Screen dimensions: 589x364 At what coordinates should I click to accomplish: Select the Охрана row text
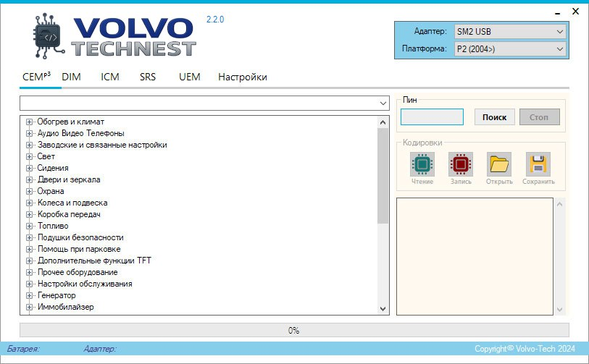click(x=50, y=191)
